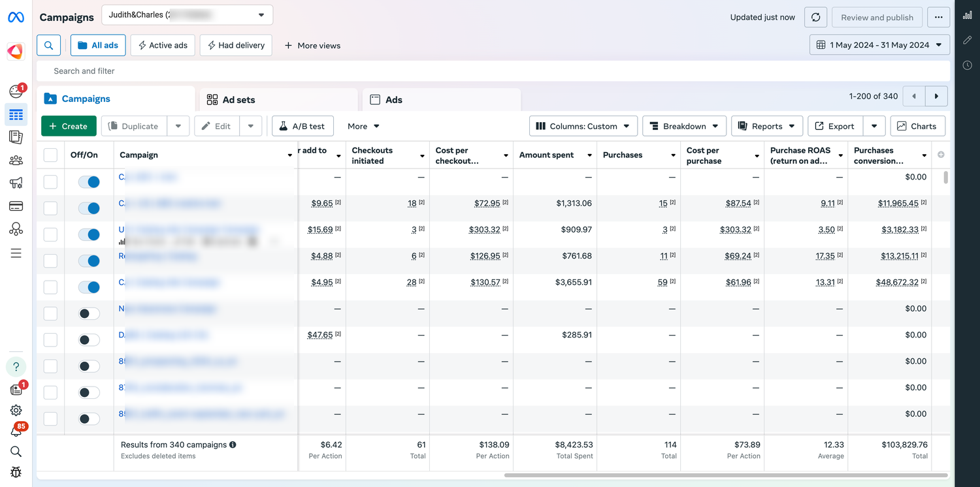
Task: Turn off campaign with $1,313.06 spent
Action: click(x=89, y=208)
